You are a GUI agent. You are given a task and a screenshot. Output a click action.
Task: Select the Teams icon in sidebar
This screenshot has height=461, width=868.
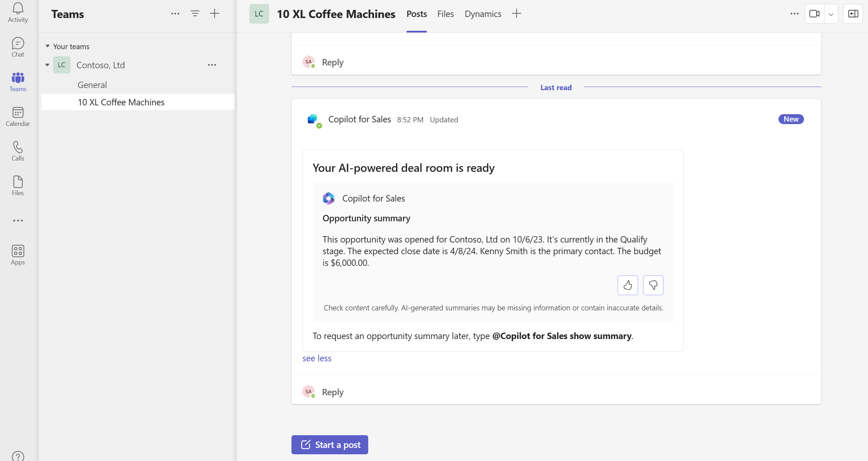[x=17, y=82]
